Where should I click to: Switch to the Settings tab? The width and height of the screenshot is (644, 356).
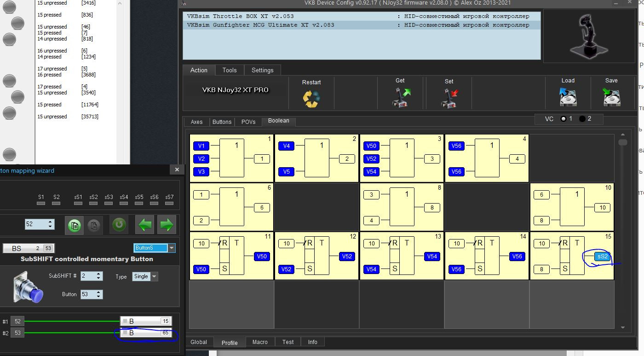[x=262, y=70]
